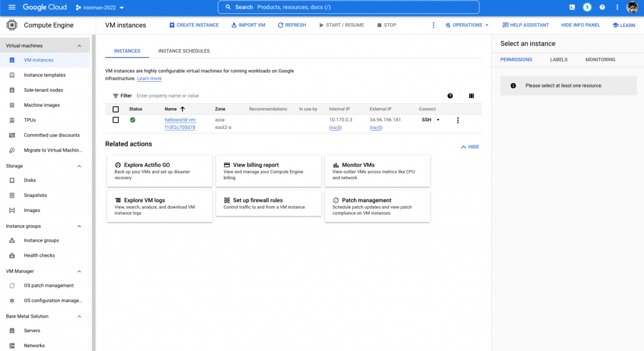Open Sole-tenant nodes in sidebar
The width and height of the screenshot is (644, 351).
click(x=45, y=90)
